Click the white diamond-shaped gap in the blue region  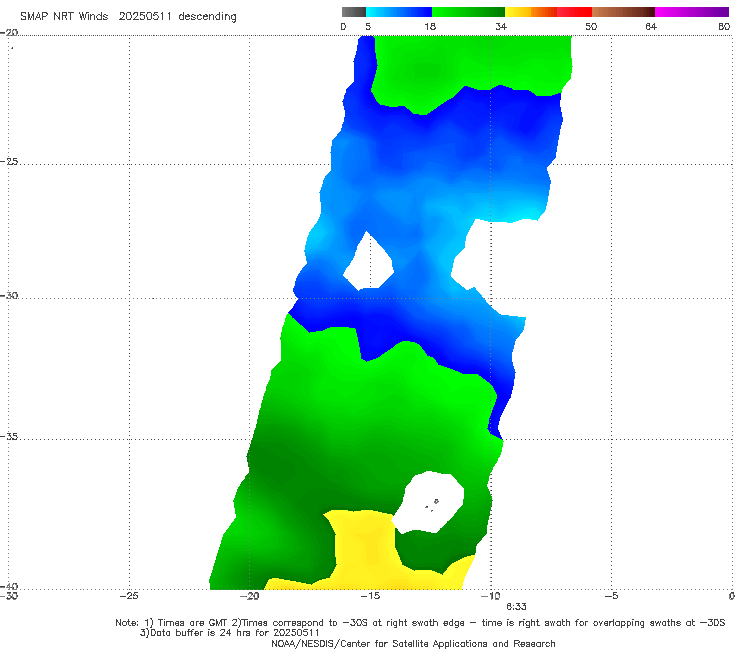369,262
